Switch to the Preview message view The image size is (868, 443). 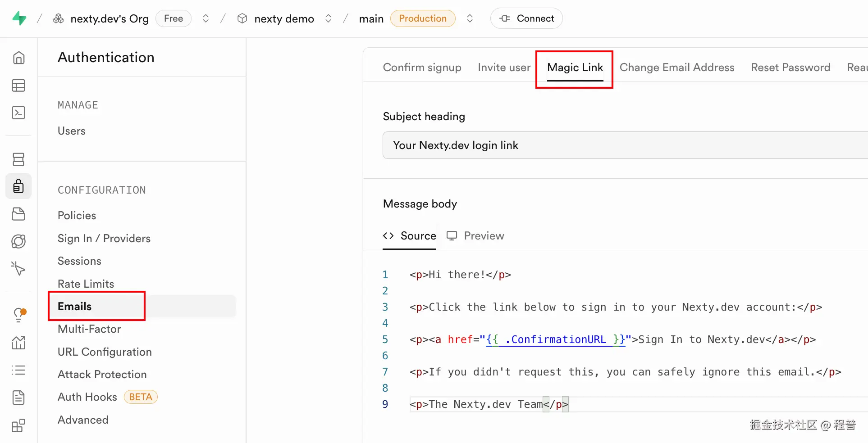pyautogui.click(x=475, y=236)
